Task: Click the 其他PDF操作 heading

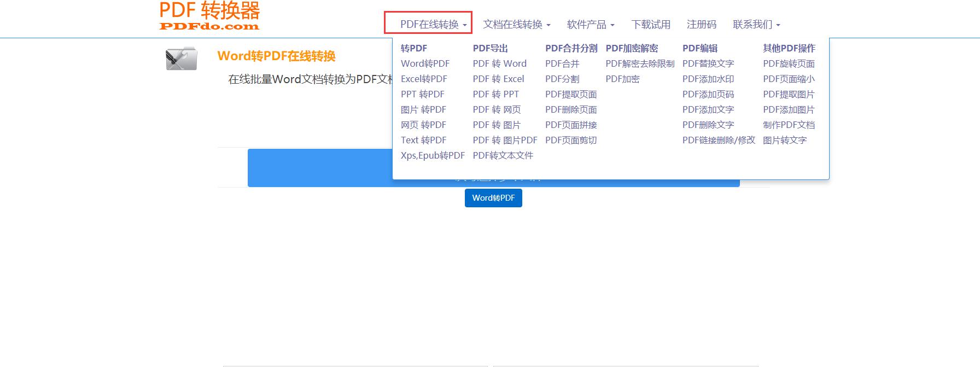Action: pos(789,48)
